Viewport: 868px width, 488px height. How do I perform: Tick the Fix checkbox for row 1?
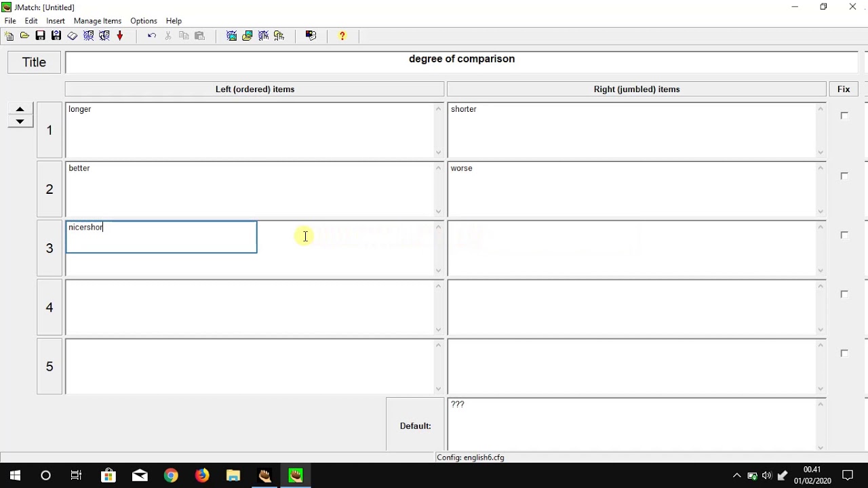[844, 116]
